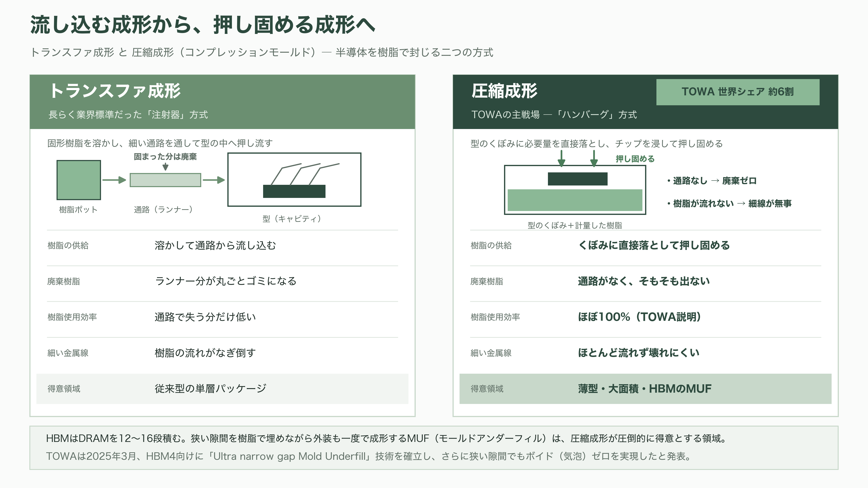The image size is (868, 488).
Task: Click 得意領域 label in transfer panel
Action: tap(64, 389)
